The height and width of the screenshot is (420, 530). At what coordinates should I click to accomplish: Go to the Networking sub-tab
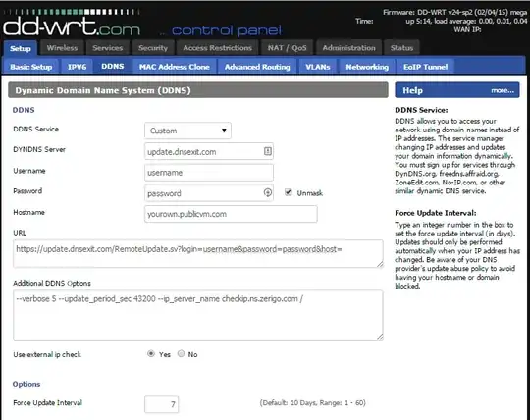coord(367,67)
